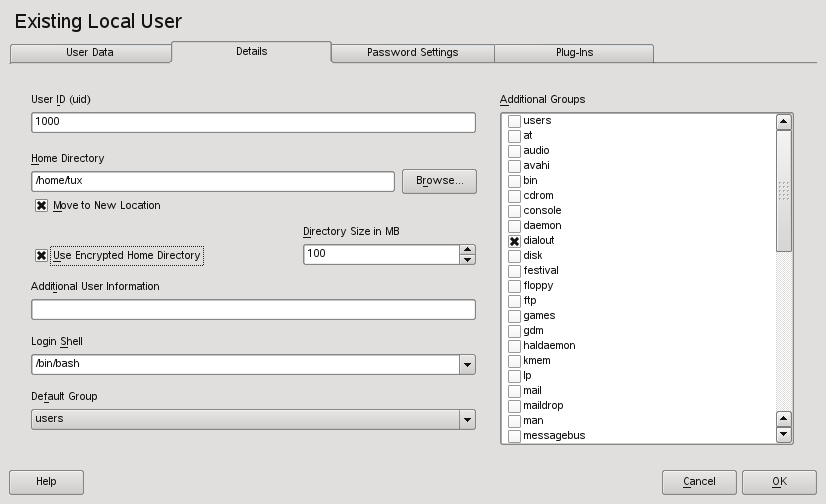Click the Cancel button
Viewport: 826px width, 504px height.
point(699,482)
